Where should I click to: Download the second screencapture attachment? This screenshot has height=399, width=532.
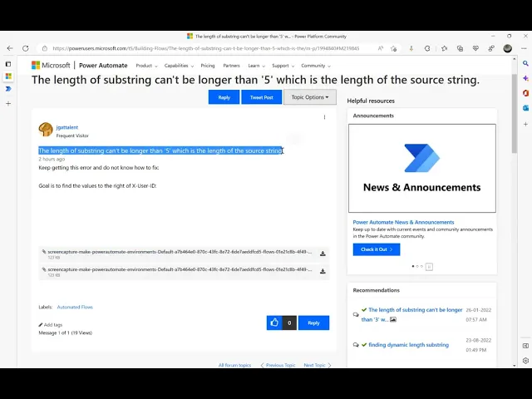(x=323, y=271)
